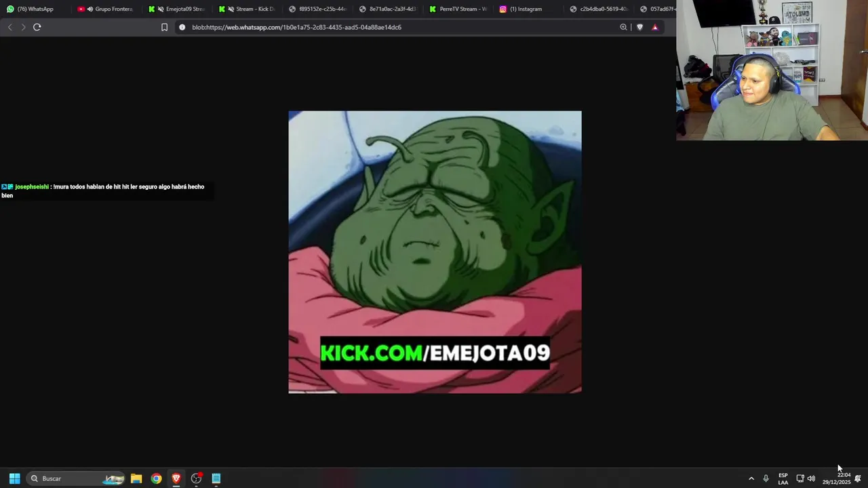The width and height of the screenshot is (868, 488).
Task: Open the network icon in system tray
Action: (x=800, y=479)
